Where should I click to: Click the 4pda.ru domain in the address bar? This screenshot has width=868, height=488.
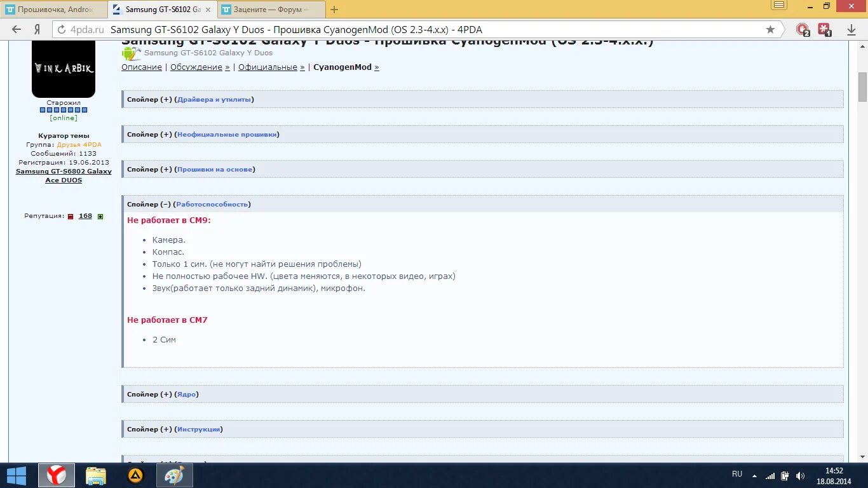86,29
